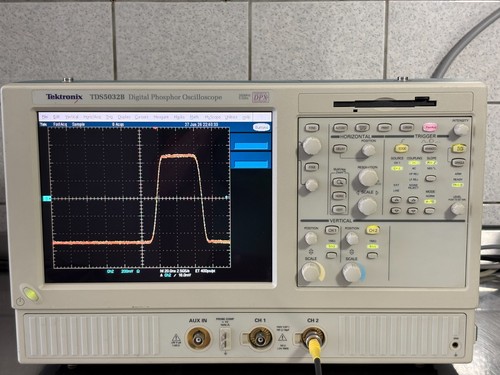The image size is (500, 375).
Task: Push the PRINT front-panel button
Action: [x=384, y=127]
